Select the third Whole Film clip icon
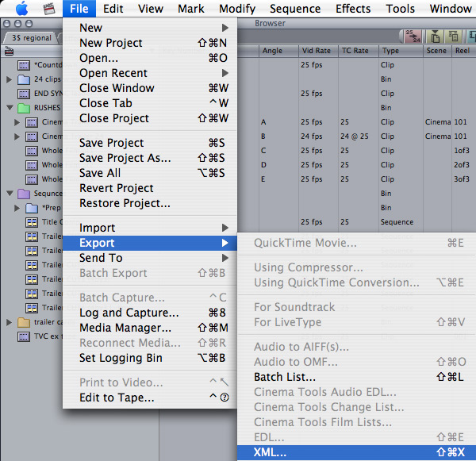Viewport: 476px width, 461px height. [x=32, y=179]
